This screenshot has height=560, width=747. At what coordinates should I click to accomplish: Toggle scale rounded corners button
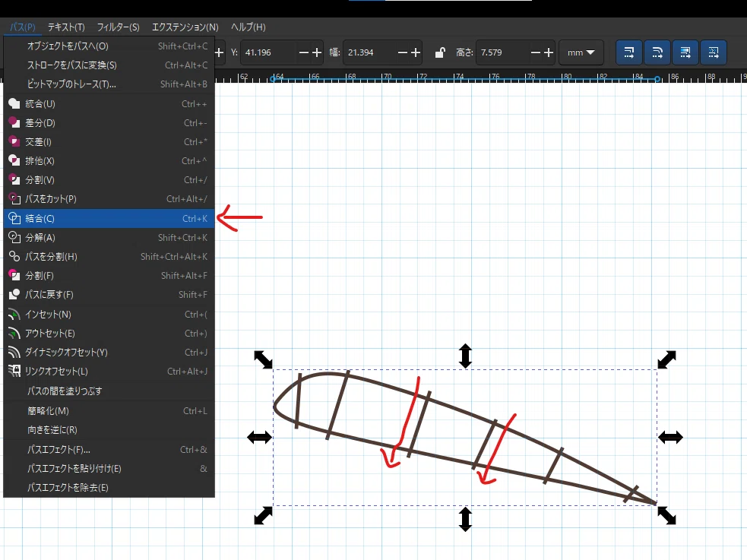click(x=657, y=52)
